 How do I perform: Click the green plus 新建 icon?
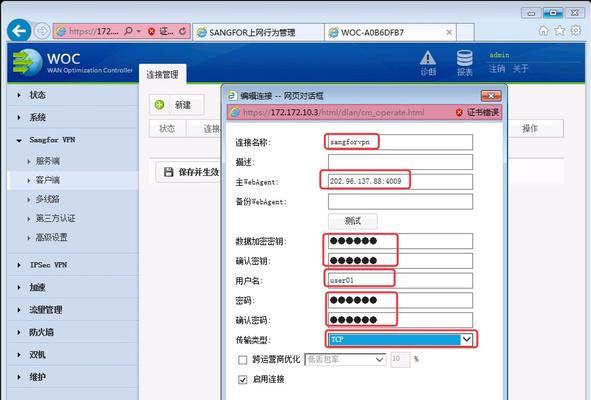tap(159, 105)
